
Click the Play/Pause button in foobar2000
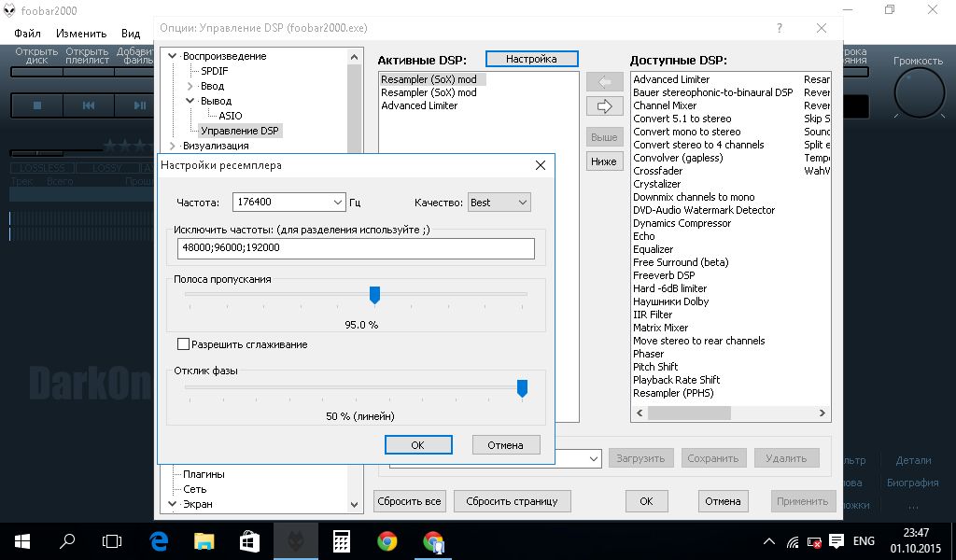140,105
